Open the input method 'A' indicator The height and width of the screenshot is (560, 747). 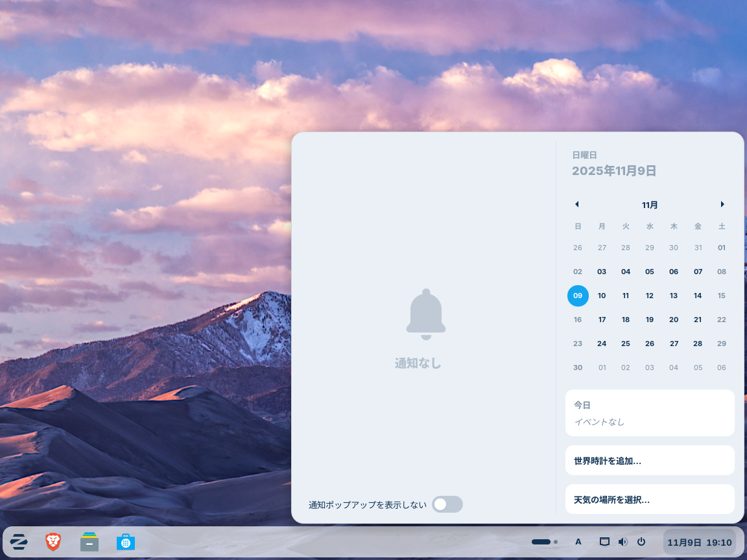click(x=578, y=542)
